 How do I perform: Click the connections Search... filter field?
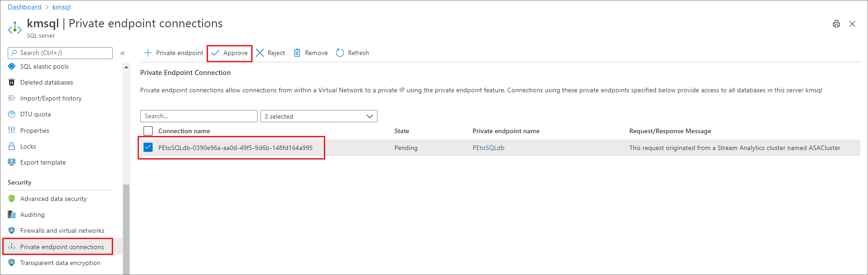pos(198,116)
